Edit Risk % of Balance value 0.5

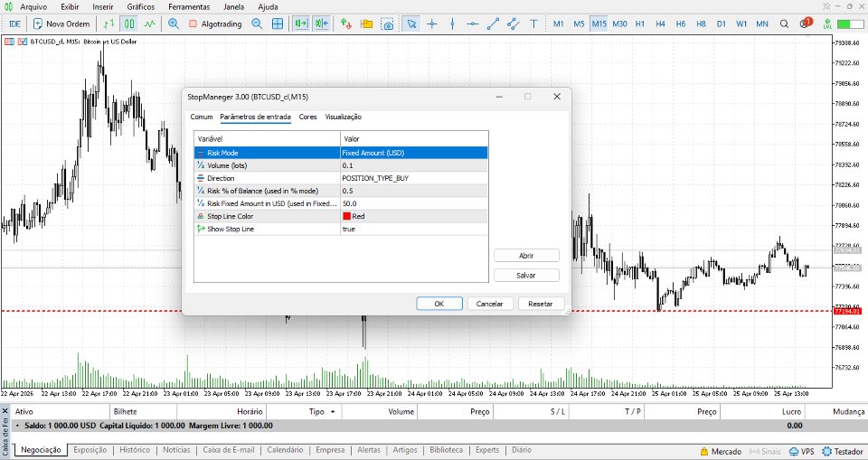[414, 191]
